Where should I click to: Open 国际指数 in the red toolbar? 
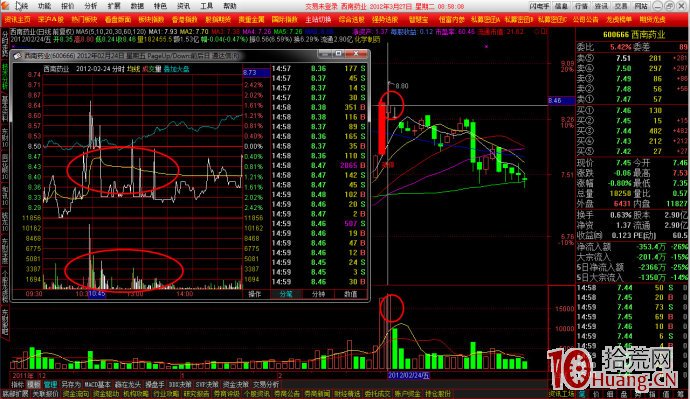coord(285,20)
